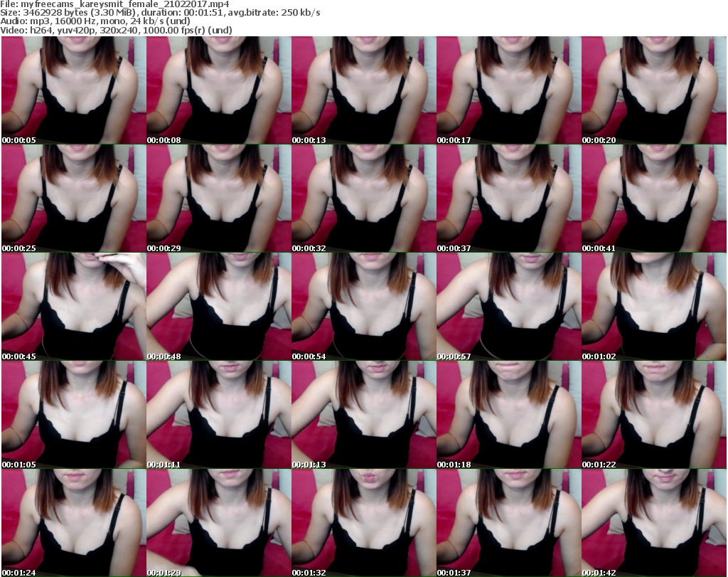
Task: Click the 'Video: h264, yuv420p' line
Action: pyautogui.click(x=116, y=30)
